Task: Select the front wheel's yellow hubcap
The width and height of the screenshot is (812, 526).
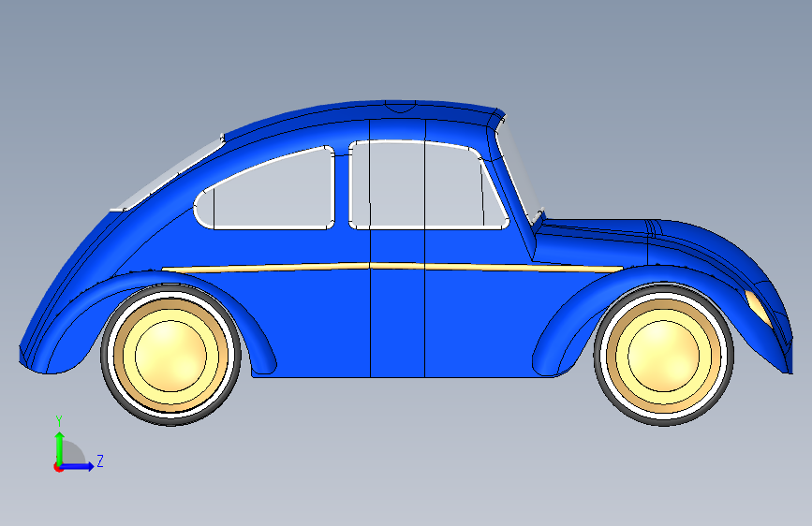Action: (664, 357)
